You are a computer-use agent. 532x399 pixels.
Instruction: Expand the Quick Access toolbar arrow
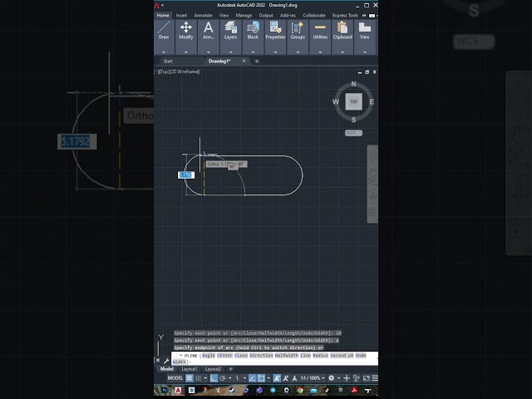pos(163,6)
